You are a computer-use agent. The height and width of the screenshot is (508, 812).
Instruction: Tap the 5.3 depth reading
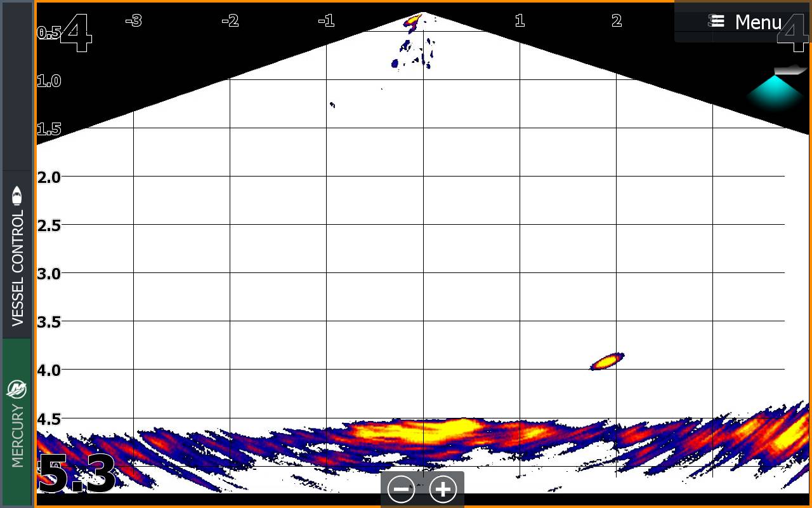pos(76,474)
